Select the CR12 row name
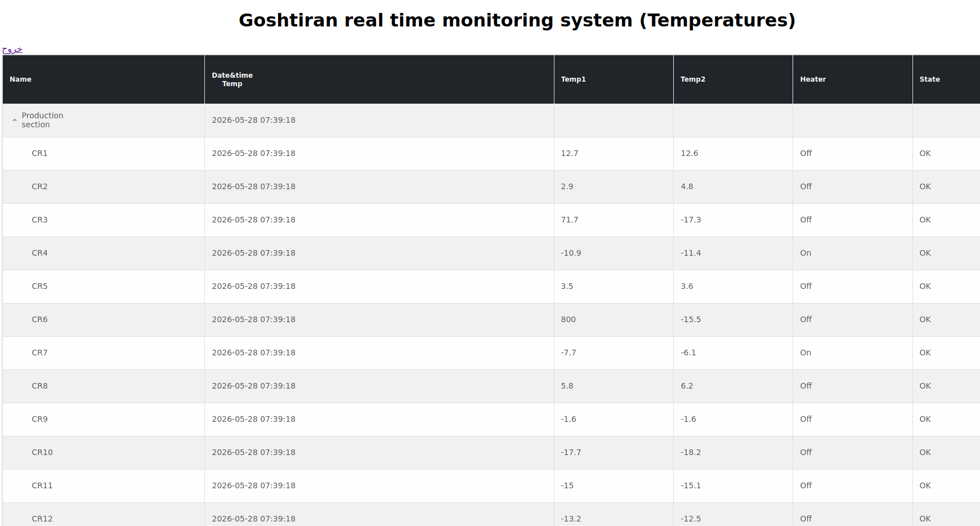 pos(42,519)
